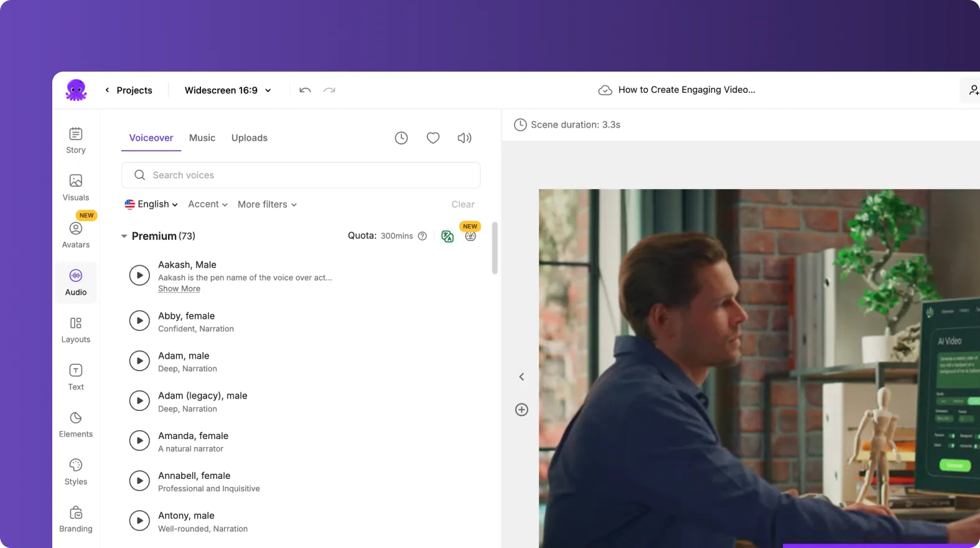This screenshot has height=548, width=980.
Task: Open the Avatars panel
Action: 76,235
